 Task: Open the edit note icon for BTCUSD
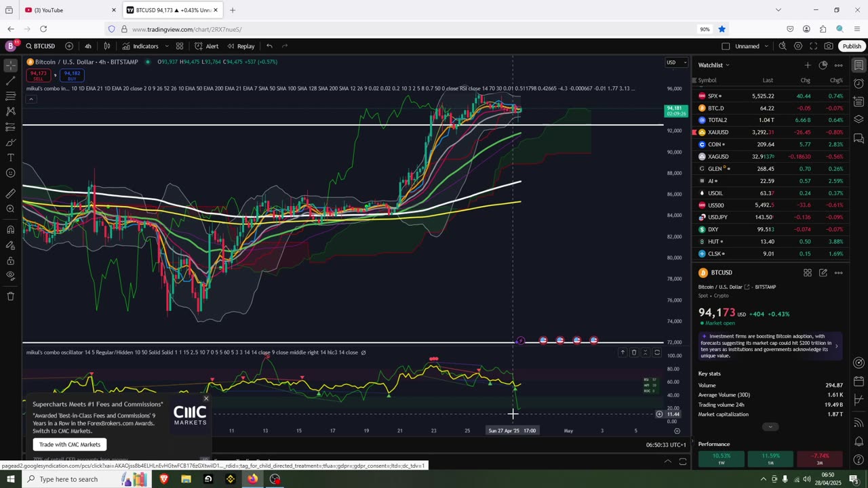(823, 272)
